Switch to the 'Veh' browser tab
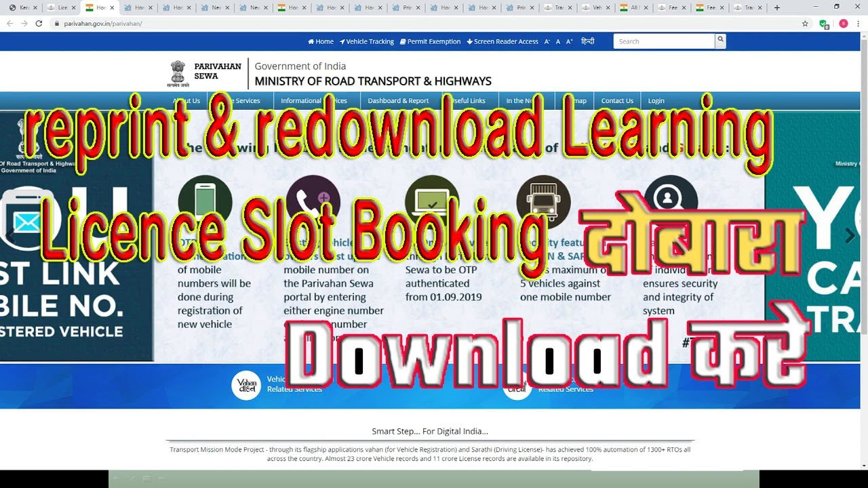The height and width of the screenshot is (488, 868). point(595,7)
